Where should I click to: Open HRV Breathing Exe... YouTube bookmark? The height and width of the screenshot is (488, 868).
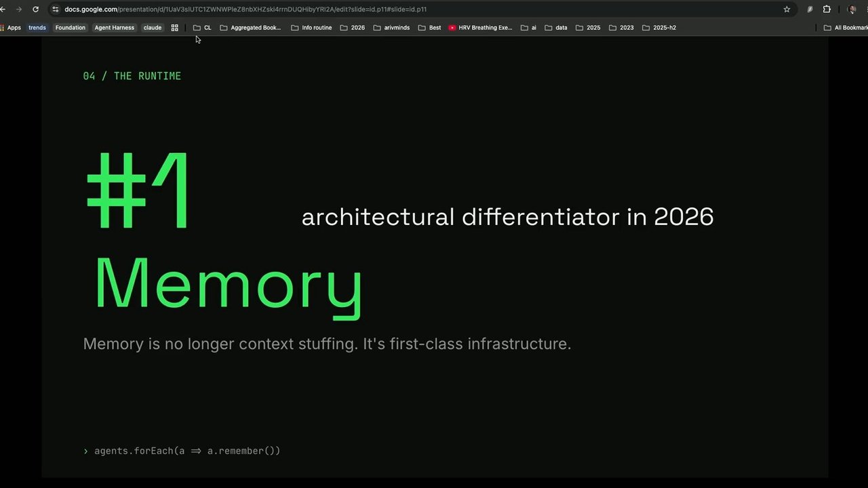point(481,28)
